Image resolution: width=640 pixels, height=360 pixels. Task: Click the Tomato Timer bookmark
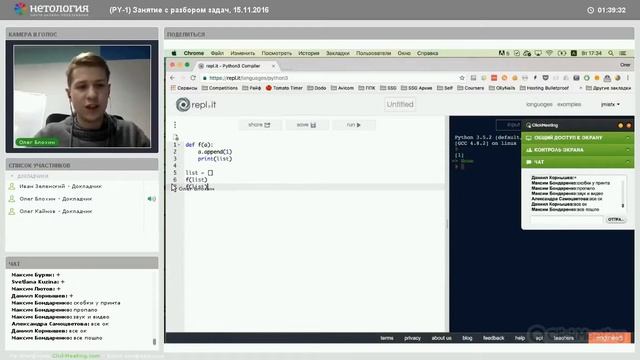[x=284, y=88]
